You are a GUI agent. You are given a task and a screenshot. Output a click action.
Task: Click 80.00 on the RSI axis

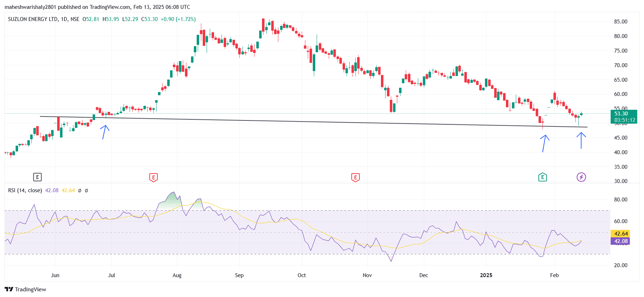(x=621, y=200)
